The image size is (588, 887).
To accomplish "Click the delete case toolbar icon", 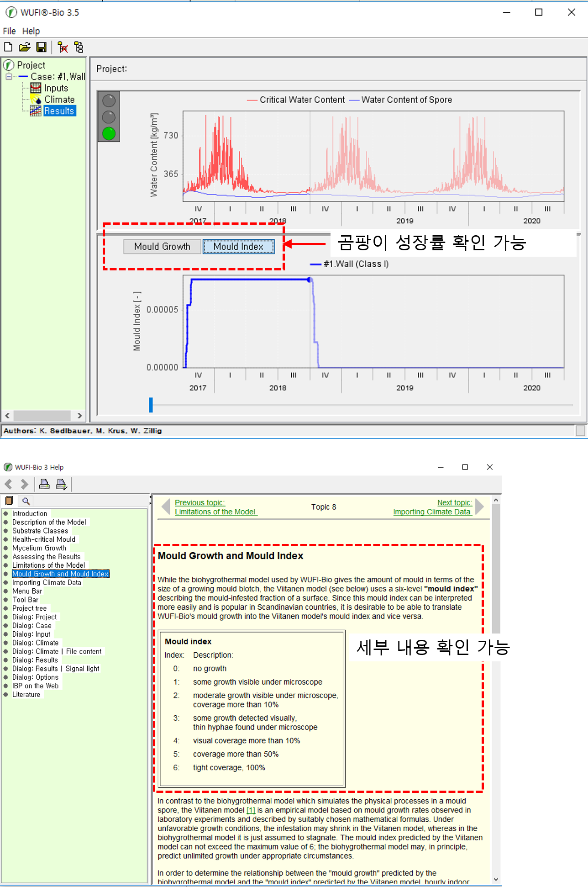I will [x=63, y=47].
